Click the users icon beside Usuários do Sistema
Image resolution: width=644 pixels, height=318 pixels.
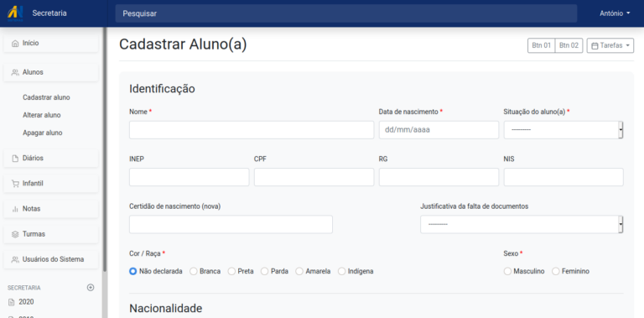pyautogui.click(x=15, y=259)
